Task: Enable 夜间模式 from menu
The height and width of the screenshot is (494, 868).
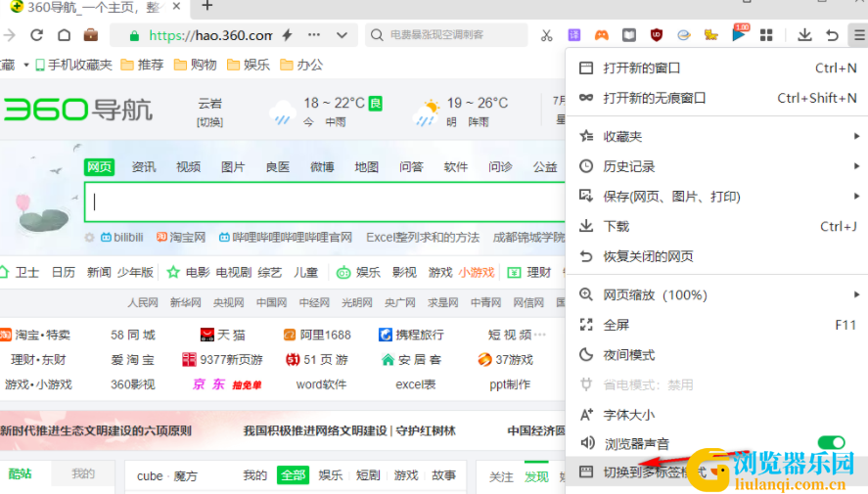Action: 717,354
